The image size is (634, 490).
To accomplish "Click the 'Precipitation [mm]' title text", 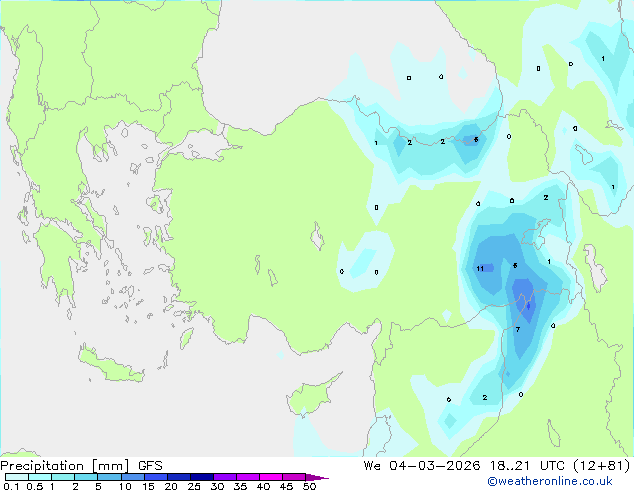I will coord(65,466).
